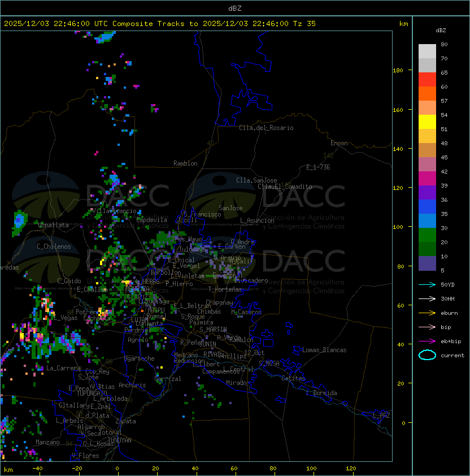Screen dimensions: 470x476
Task: Click the 'S_MARTIN' map label
Action: pyautogui.click(x=213, y=330)
